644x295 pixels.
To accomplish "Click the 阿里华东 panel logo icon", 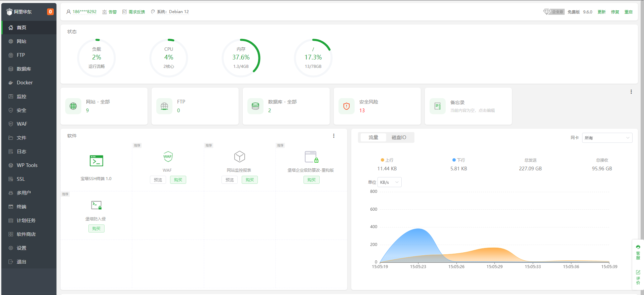I will pos(9,12).
